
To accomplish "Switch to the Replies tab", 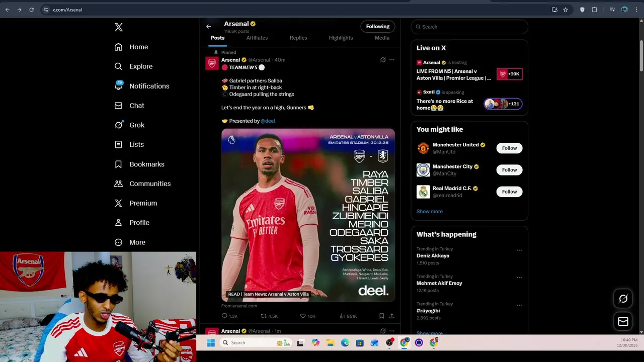I will click(x=298, y=38).
